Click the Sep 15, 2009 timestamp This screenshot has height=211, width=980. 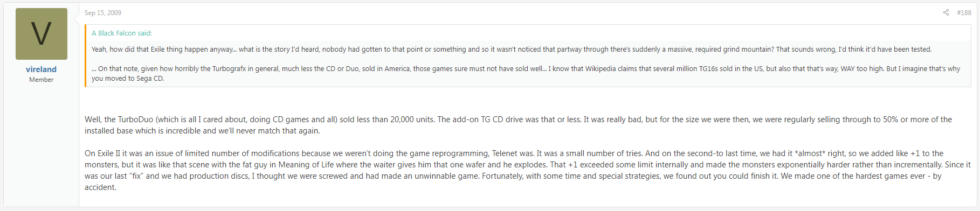pos(103,13)
